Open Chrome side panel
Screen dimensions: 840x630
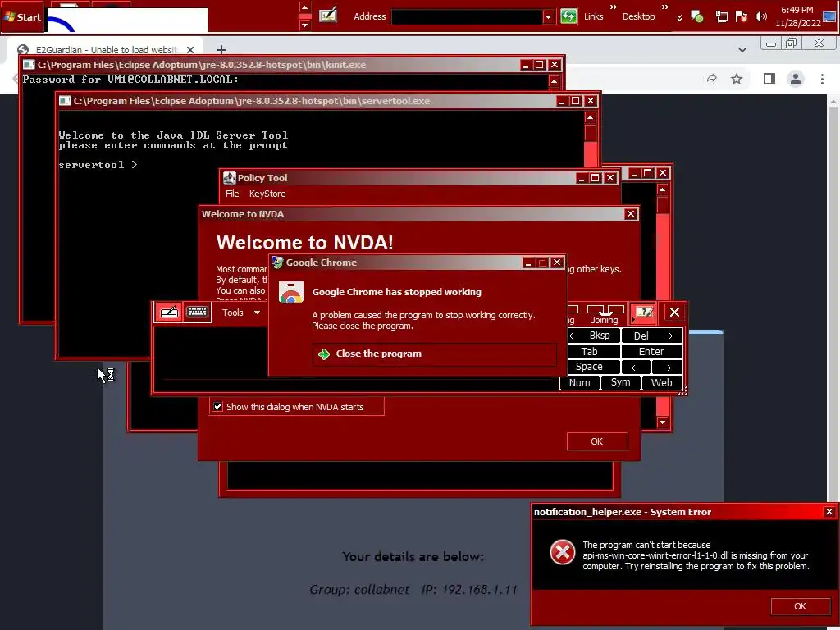(769, 80)
